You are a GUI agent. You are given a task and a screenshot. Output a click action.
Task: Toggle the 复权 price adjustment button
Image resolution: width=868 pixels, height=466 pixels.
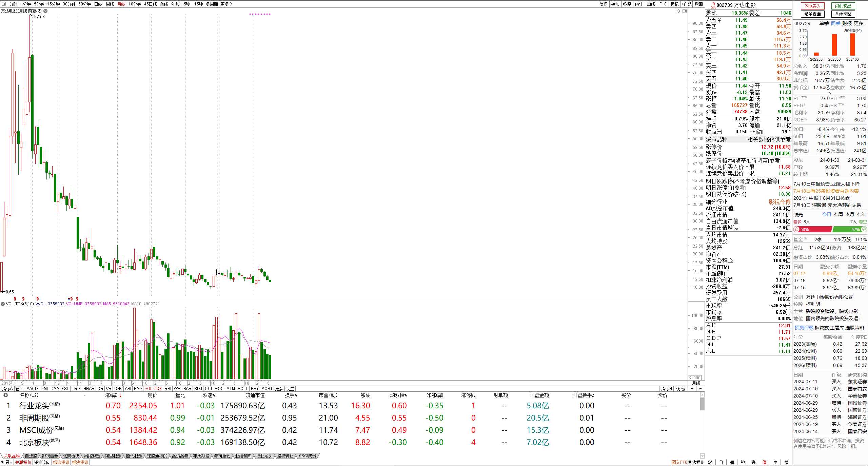[x=604, y=4]
